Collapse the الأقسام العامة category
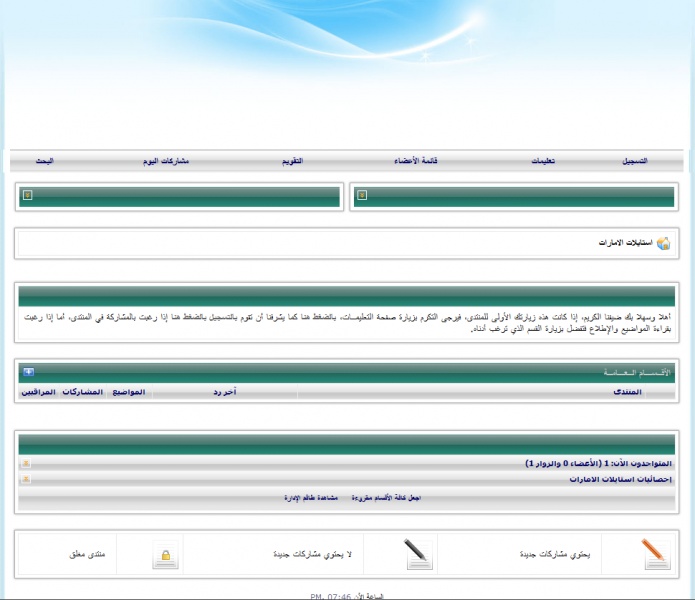 (x=28, y=372)
